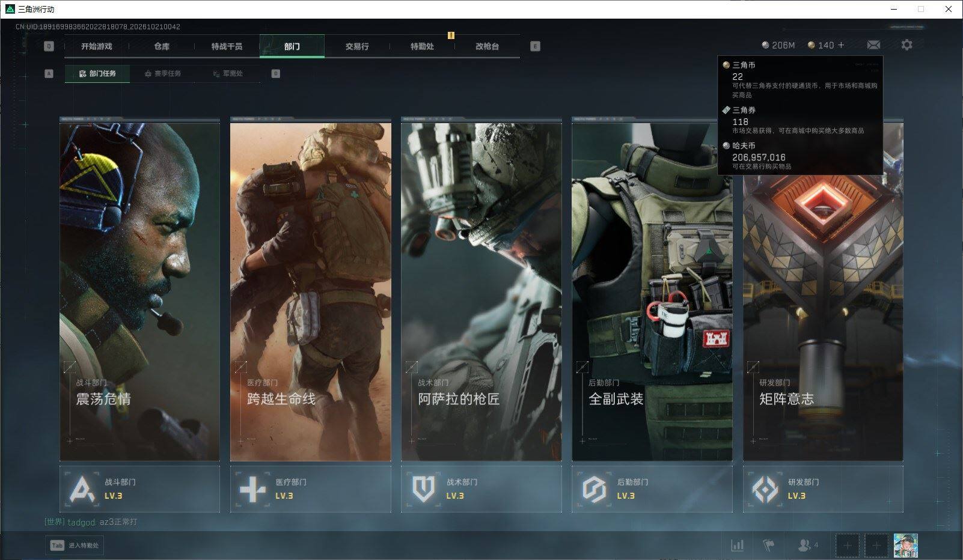Select the 开始游戏 tab

[x=97, y=46]
